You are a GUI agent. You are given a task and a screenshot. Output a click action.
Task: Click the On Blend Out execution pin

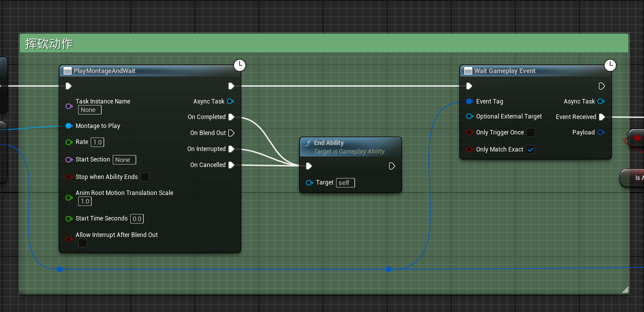pos(231,133)
